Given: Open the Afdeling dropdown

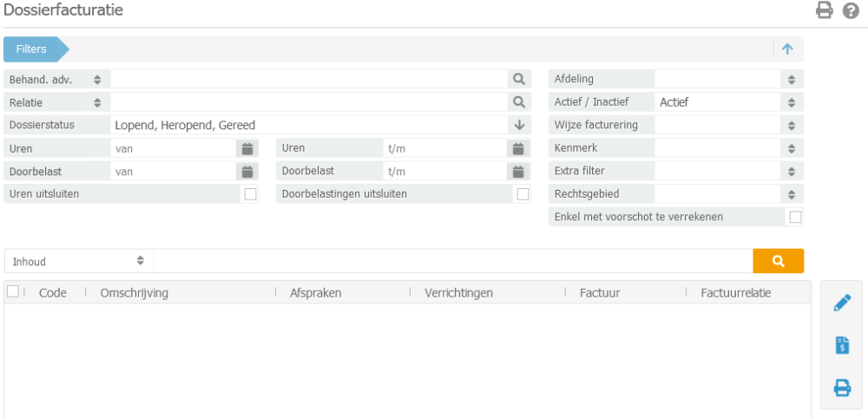Looking at the screenshot, I should pyautogui.click(x=791, y=80).
